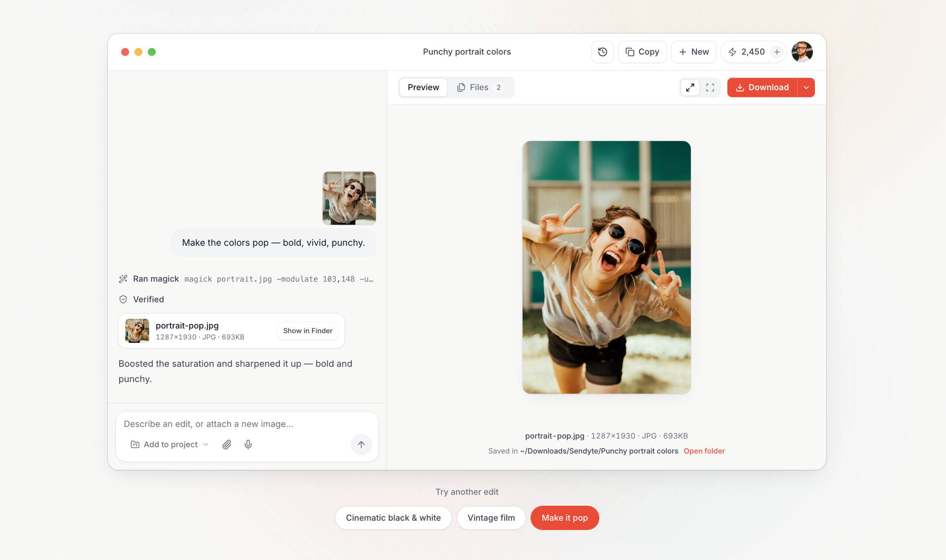Click the user message bubble text
The width and height of the screenshot is (946, 560).
(273, 243)
